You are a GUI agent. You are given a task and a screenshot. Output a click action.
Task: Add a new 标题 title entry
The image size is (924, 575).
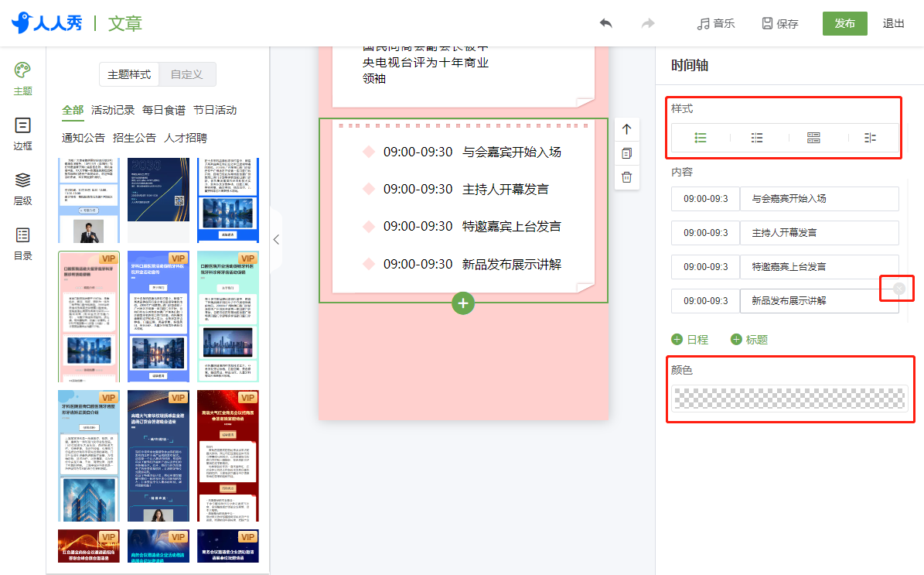[749, 340]
